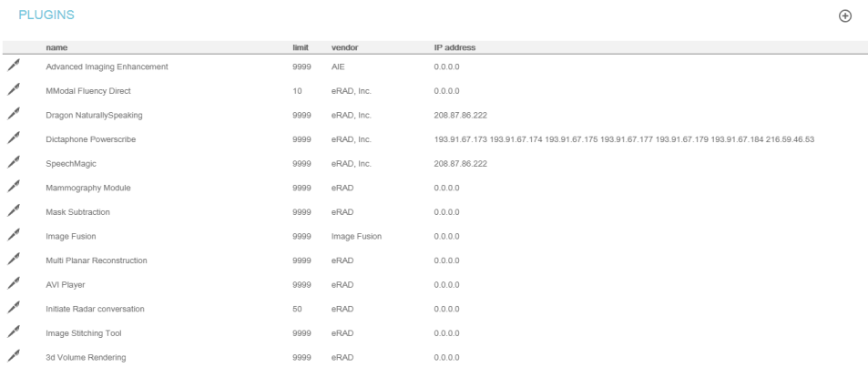Screen dimensions: 868x388
Task: Open editor for Dragon NaturallySpeaking
Action: coord(13,115)
